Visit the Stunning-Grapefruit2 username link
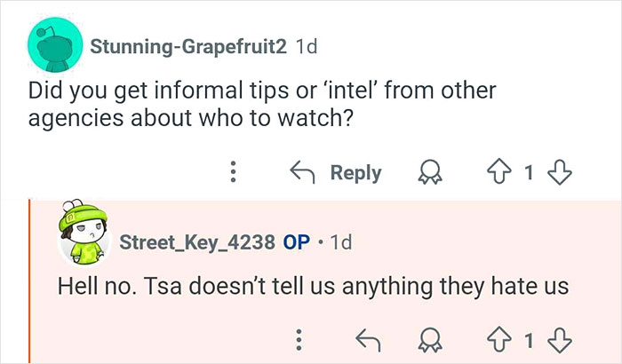Screen dimensions: 622x364 point(189,47)
